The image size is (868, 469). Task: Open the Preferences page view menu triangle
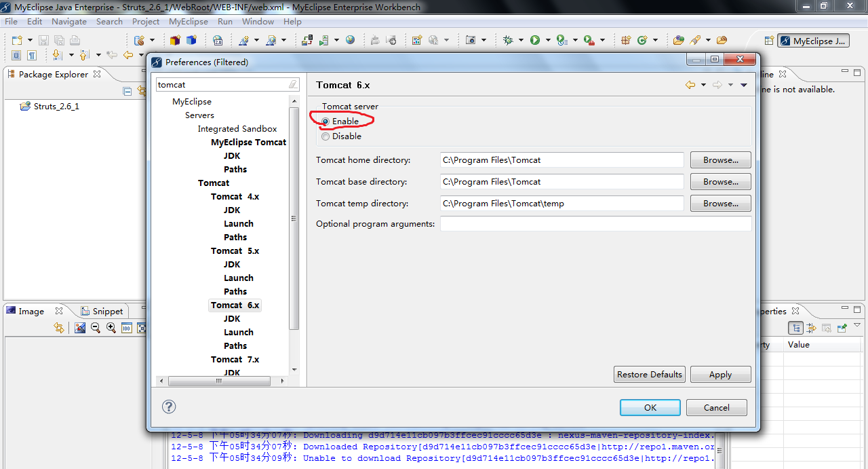pos(744,85)
